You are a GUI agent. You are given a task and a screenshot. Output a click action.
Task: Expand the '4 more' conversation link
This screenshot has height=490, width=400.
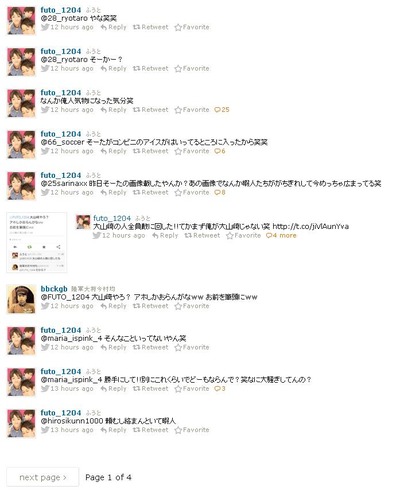point(281,235)
